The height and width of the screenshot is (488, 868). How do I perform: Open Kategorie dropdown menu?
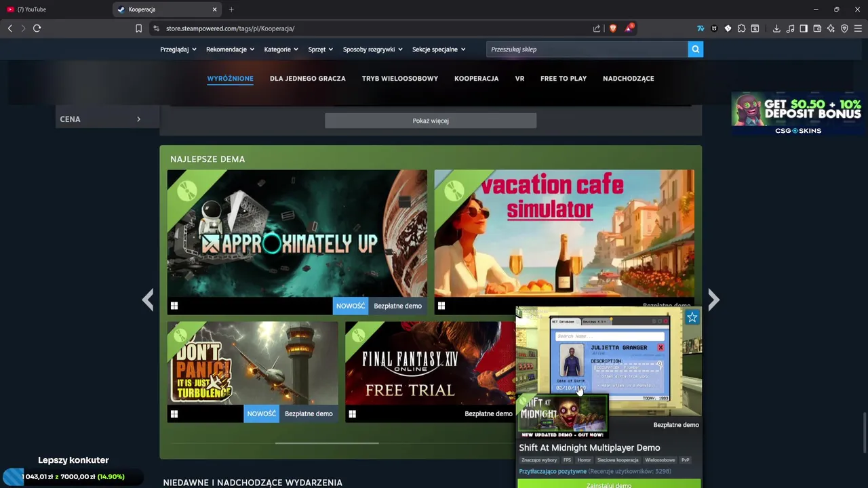coord(281,49)
